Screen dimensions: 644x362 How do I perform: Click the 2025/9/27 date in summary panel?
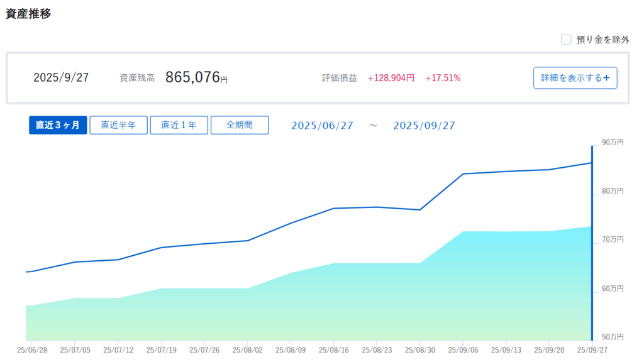pos(61,78)
